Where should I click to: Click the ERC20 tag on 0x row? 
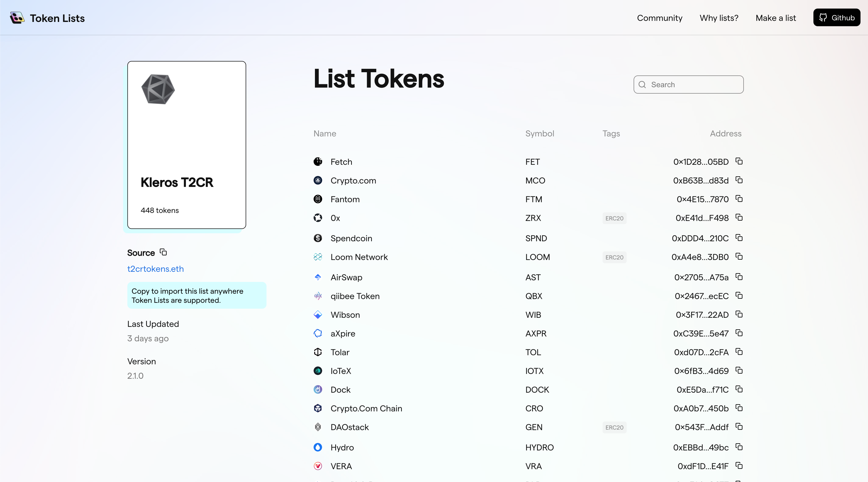(614, 218)
